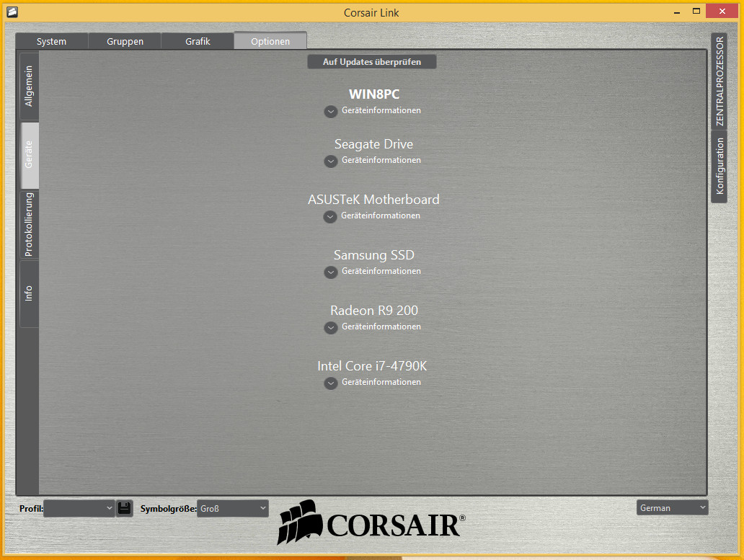Switch to the System tab
The image size is (744, 560).
(52, 41)
